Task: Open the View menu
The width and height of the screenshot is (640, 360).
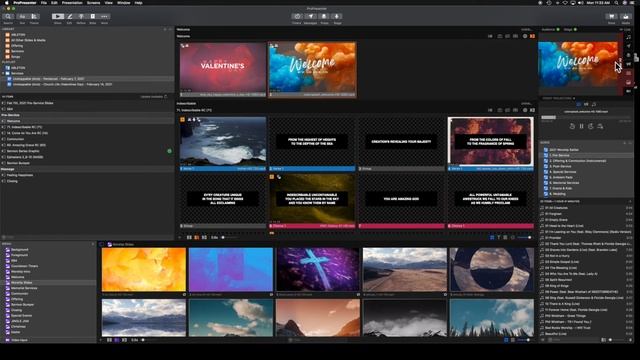Action: point(109,2)
